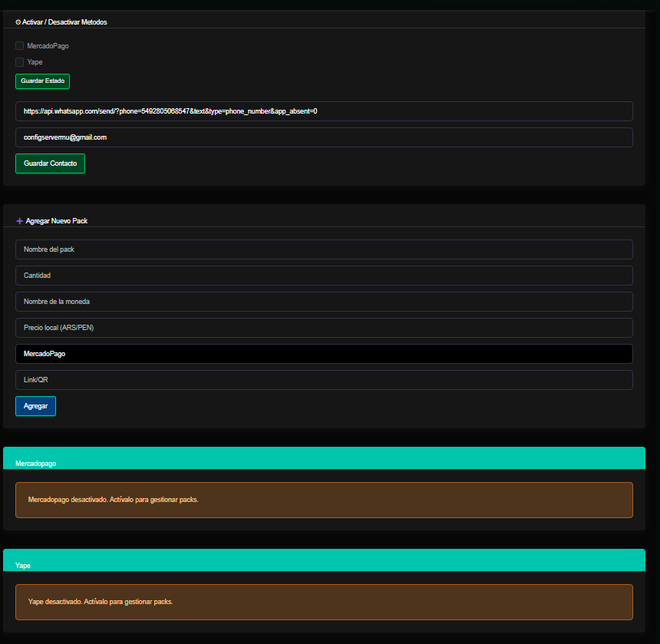The image size is (660, 644).
Task: Save contact with Guardar Contacto
Action: pyautogui.click(x=50, y=163)
